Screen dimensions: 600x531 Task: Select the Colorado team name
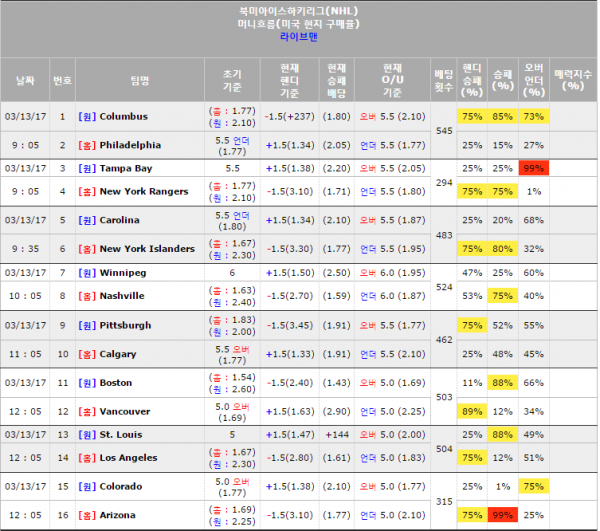click(x=121, y=486)
